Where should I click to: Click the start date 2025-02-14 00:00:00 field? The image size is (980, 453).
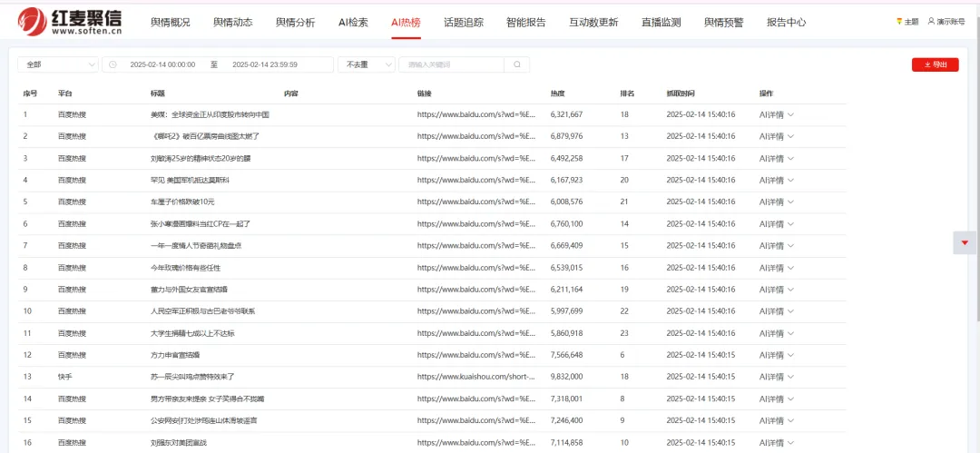[x=162, y=64]
